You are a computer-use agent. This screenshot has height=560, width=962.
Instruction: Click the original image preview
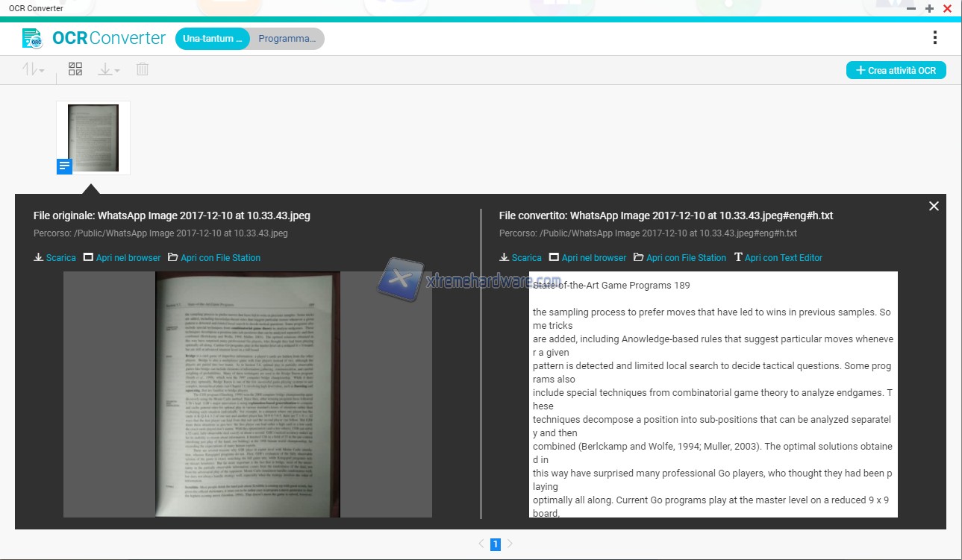point(248,394)
